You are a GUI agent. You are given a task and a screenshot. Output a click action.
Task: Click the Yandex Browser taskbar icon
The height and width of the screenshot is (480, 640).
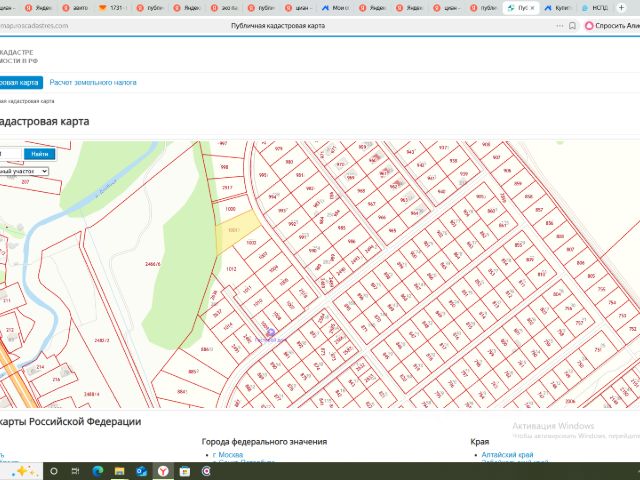(163, 471)
